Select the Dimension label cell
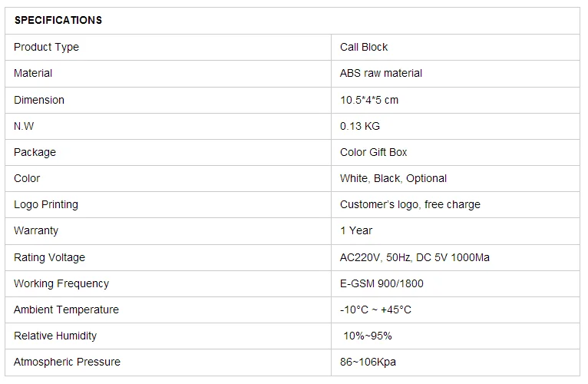Image resolution: width=588 pixels, height=384 pixels. tap(39, 100)
